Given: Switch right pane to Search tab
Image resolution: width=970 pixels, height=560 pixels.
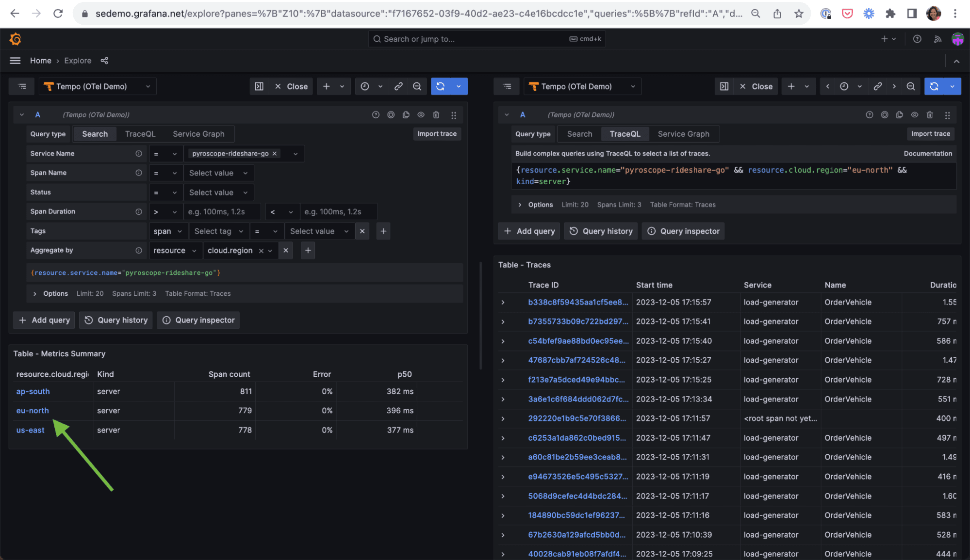Looking at the screenshot, I should point(578,134).
